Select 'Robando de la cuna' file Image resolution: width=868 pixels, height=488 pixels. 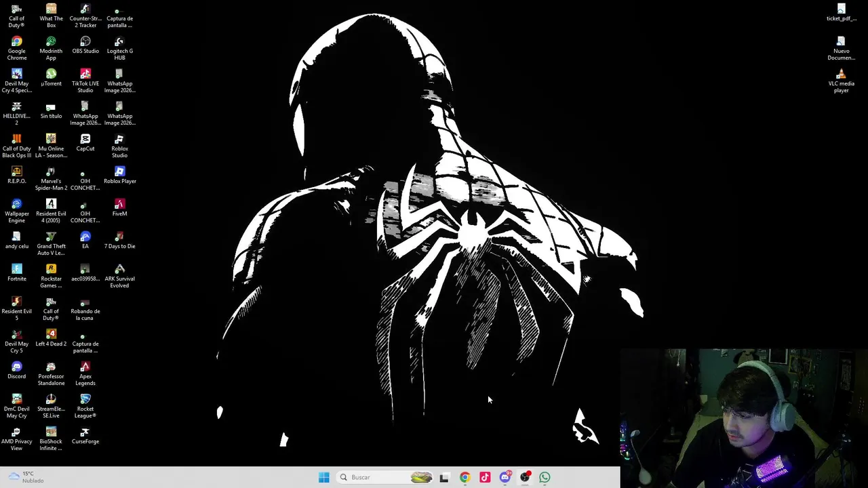85,309
